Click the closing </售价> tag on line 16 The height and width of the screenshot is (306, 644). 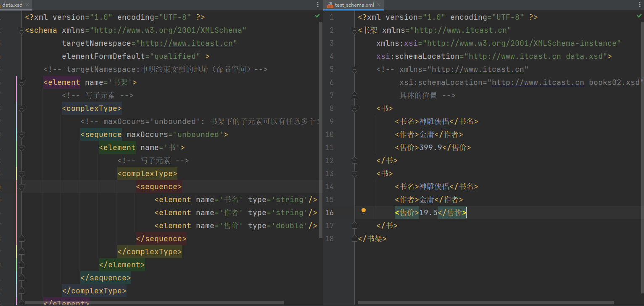coord(452,213)
